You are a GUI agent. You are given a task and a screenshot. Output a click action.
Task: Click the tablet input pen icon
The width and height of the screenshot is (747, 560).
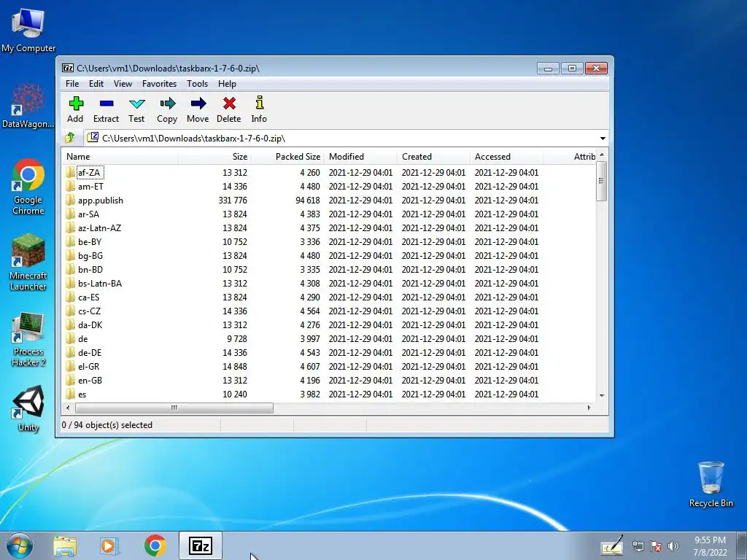pos(612,545)
